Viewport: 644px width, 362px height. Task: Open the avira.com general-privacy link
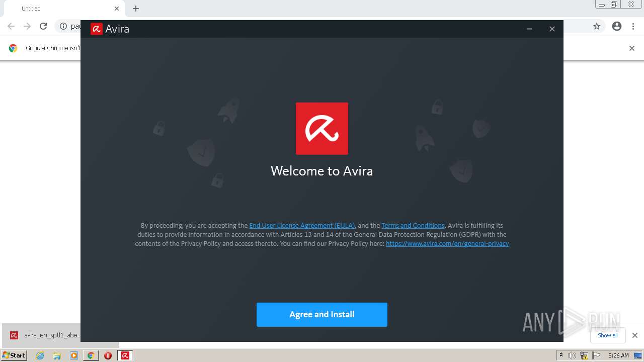(447, 244)
